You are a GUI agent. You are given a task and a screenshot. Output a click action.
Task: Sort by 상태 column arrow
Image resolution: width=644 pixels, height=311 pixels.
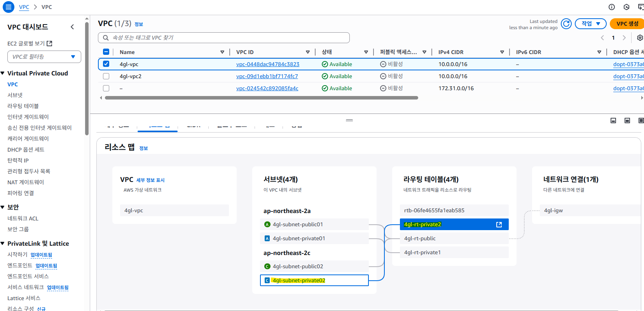point(366,52)
